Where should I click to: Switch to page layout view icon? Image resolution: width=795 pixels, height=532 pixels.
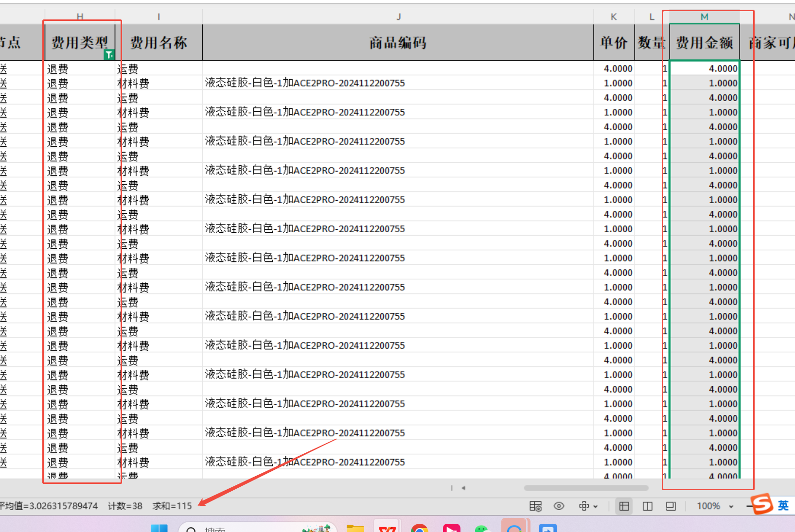click(x=671, y=506)
